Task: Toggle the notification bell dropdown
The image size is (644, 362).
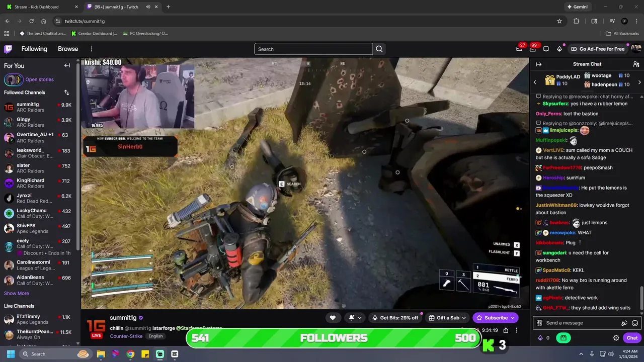Action: tap(355, 318)
